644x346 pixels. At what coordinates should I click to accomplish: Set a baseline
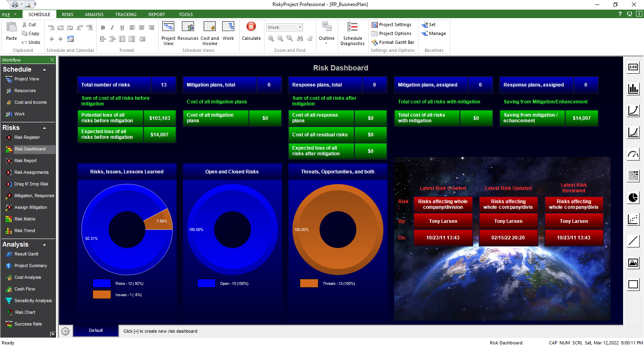(x=429, y=25)
